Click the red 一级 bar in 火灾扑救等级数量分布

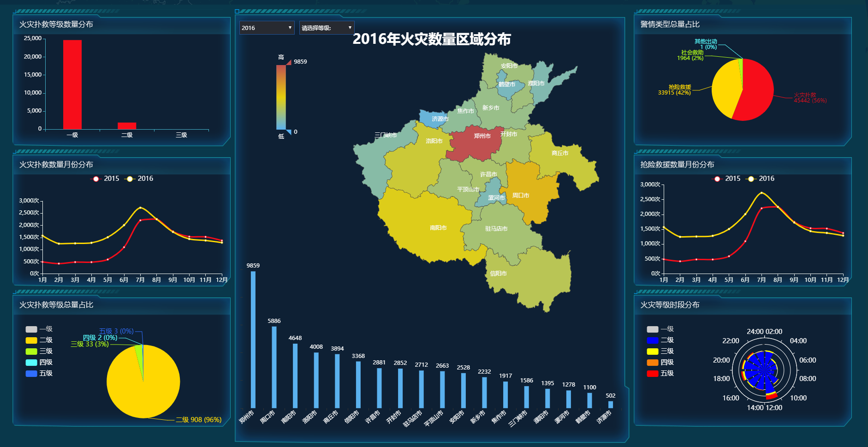tap(72, 84)
